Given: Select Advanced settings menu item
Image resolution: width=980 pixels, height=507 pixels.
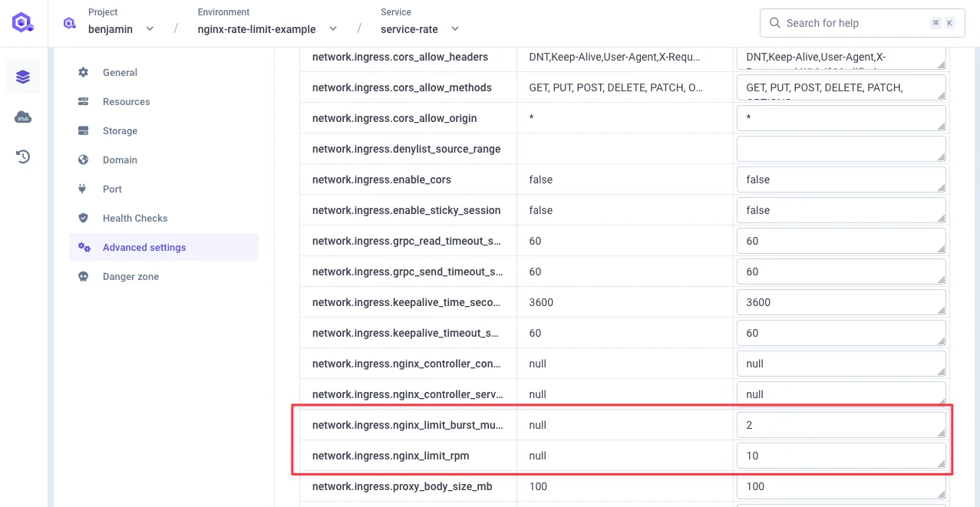Looking at the screenshot, I should coord(163,247).
